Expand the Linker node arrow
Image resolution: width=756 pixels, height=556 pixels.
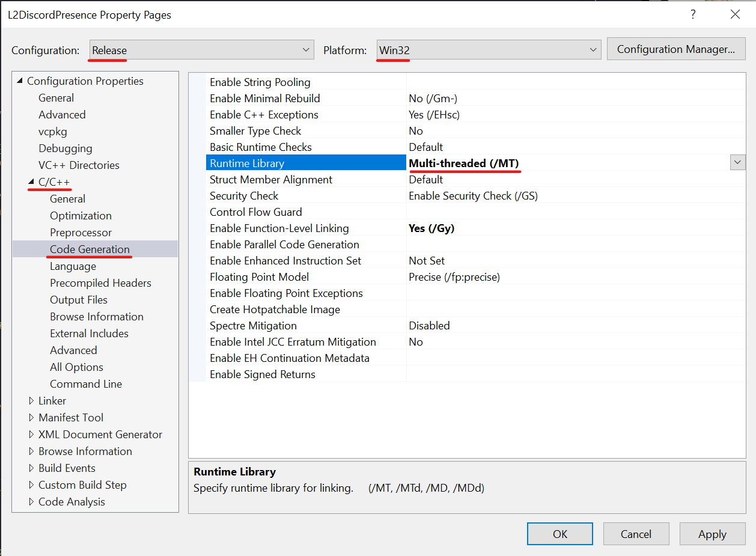(x=31, y=400)
